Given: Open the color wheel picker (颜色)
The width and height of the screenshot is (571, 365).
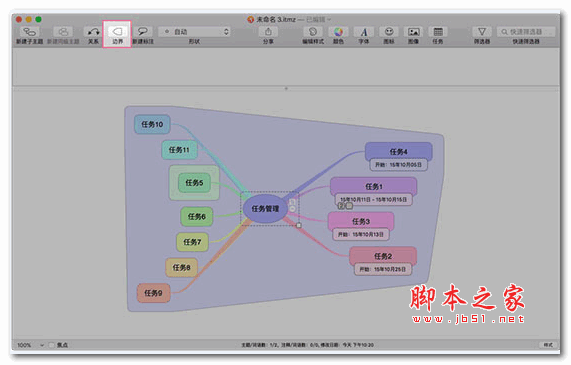Looking at the screenshot, I should (338, 32).
